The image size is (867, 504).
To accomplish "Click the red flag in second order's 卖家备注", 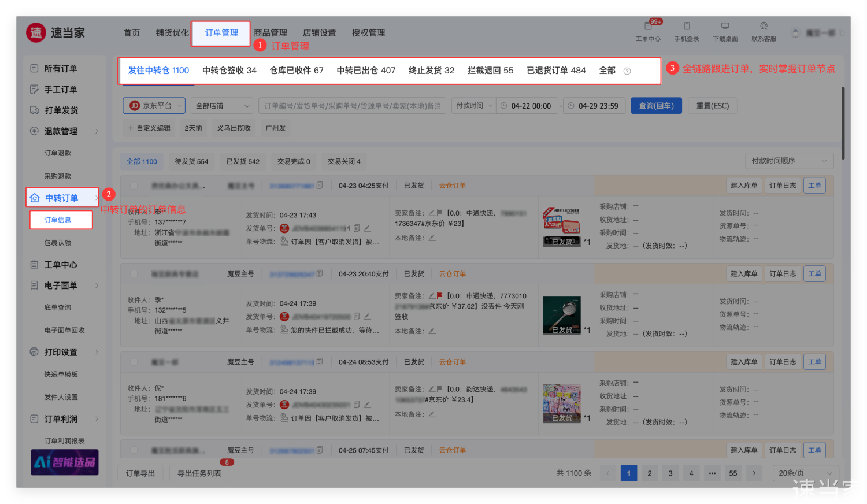I will (440, 295).
